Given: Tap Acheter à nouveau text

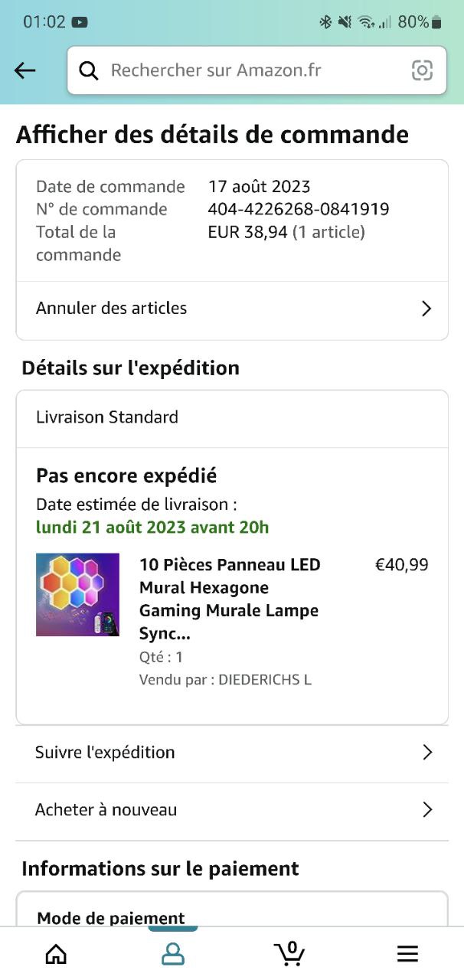Looking at the screenshot, I should pyautogui.click(x=106, y=810).
